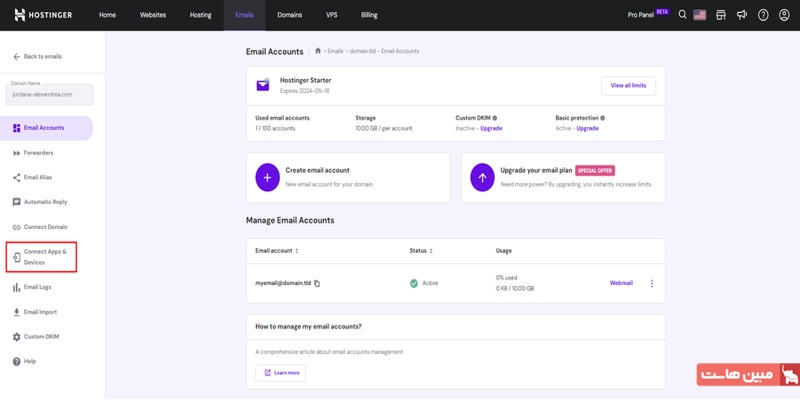The height and width of the screenshot is (400, 800).
Task: Open the help question mark icon
Action: tap(763, 15)
